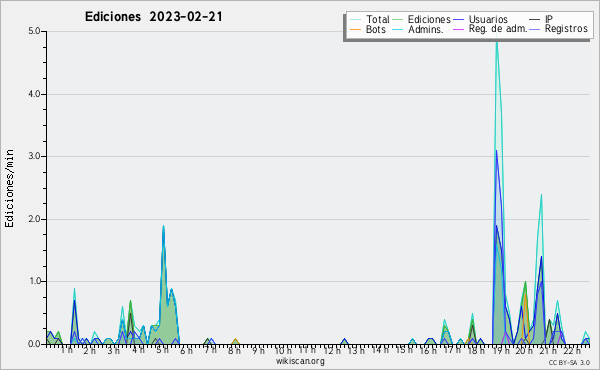This screenshot has width=600, height=370.
Task: Click the '2.0' y-axis value
Action: (x=34, y=219)
